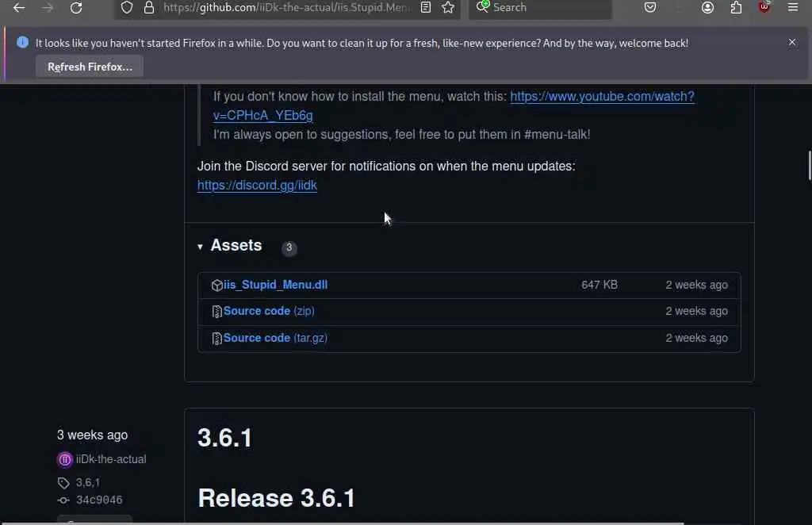Open the 3.6.1 tag link

pos(88,482)
